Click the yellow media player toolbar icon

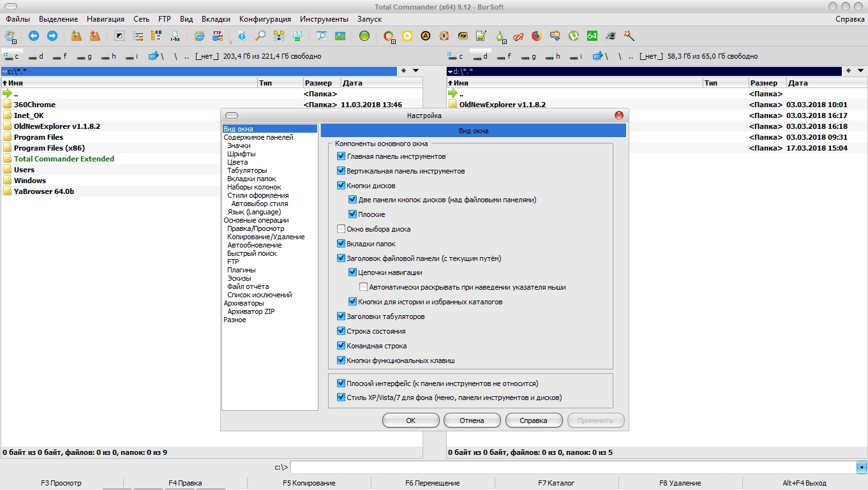pyautogui.click(x=407, y=36)
